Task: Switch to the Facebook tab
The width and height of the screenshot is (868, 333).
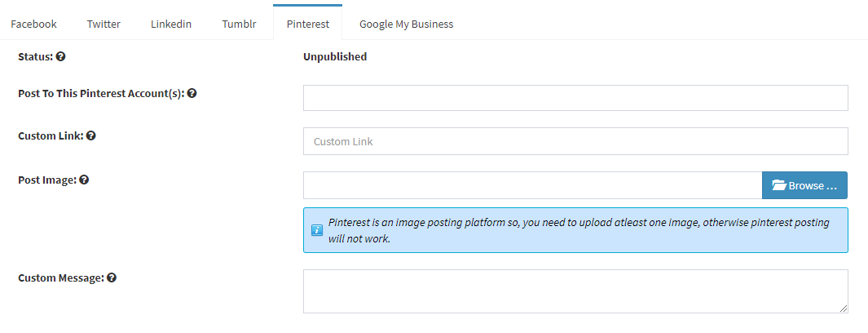Action: point(33,24)
